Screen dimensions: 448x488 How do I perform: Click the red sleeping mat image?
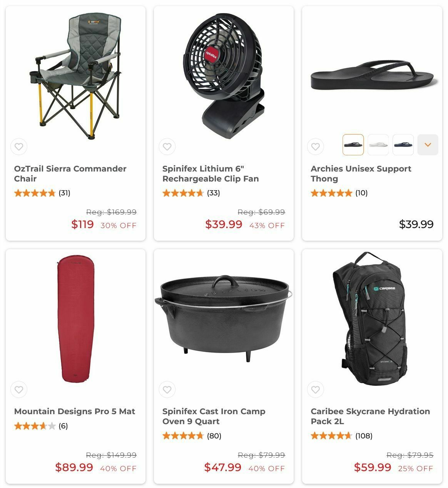(76, 318)
